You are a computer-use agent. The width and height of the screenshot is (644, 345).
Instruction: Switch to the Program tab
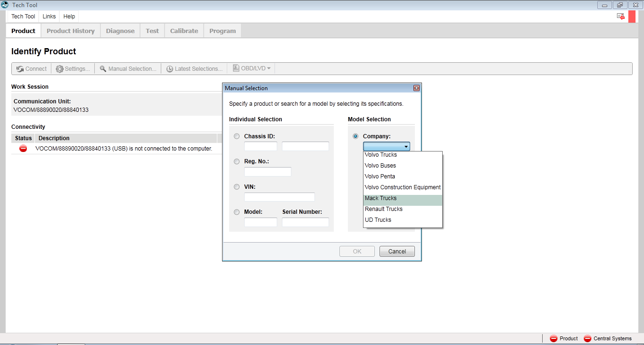[x=223, y=31]
